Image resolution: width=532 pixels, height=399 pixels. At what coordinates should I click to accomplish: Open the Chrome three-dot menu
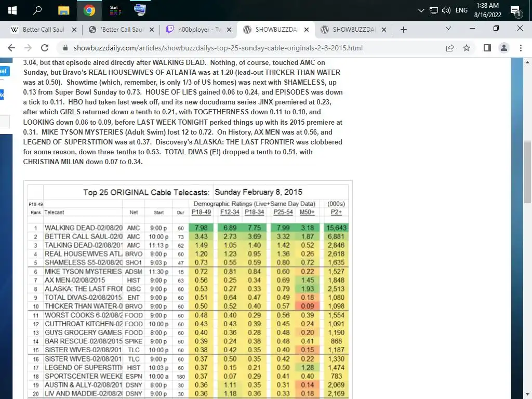click(x=521, y=48)
